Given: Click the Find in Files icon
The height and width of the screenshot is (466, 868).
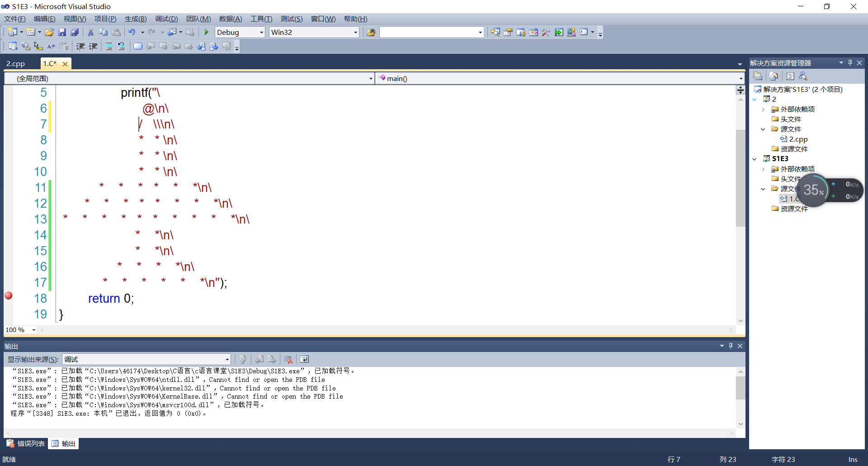Looking at the screenshot, I should pyautogui.click(x=371, y=32).
